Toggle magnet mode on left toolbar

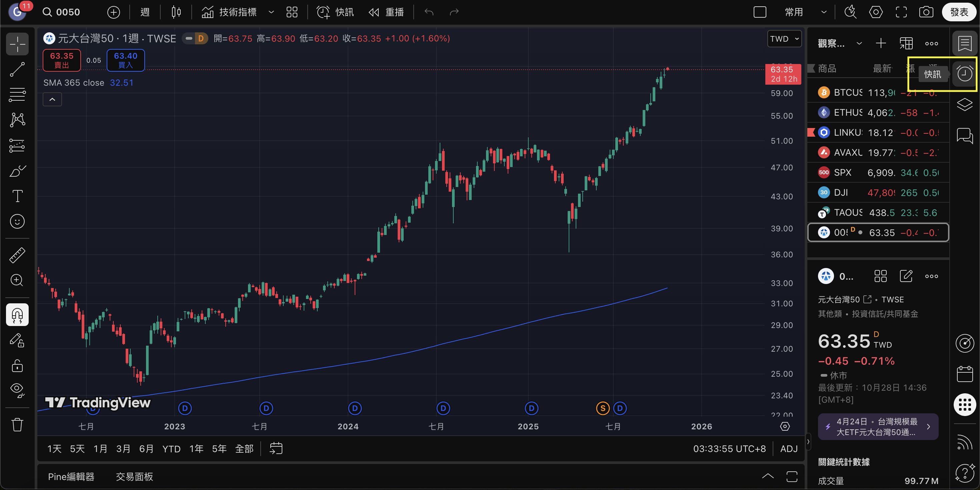17,315
